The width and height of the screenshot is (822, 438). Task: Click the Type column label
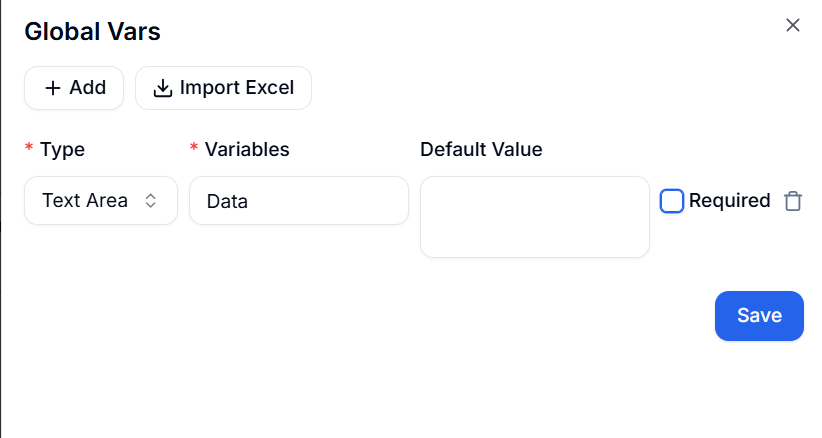point(62,150)
